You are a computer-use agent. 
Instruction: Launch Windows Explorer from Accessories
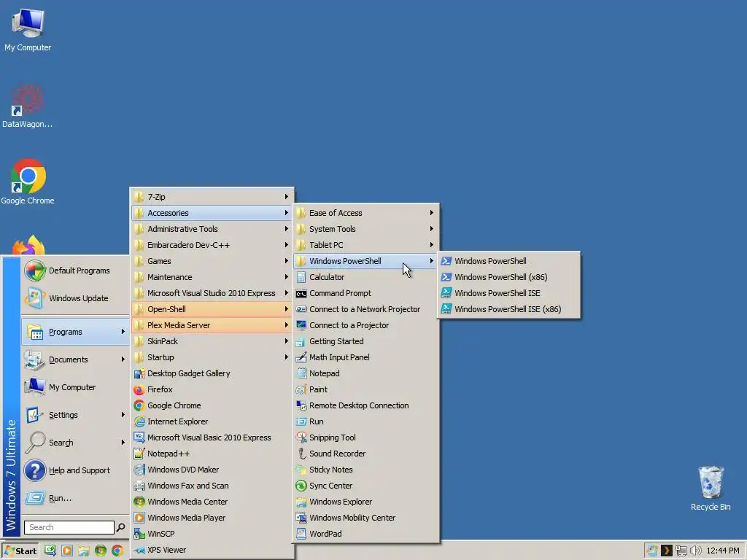coord(366,502)
